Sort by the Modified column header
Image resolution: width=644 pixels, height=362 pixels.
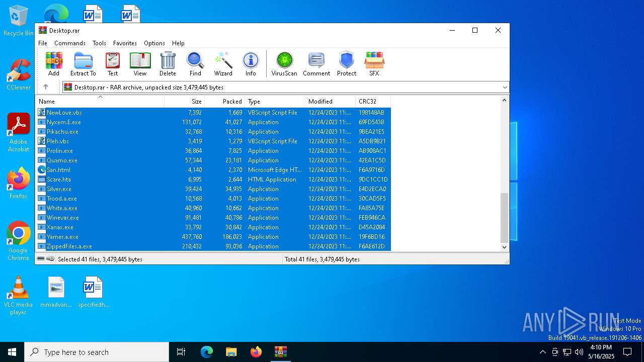coord(331,101)
